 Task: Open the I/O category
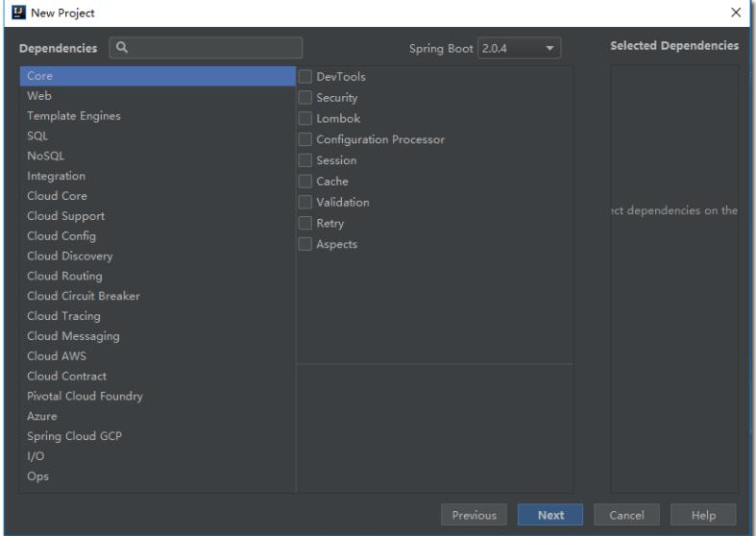coord(158,456)
